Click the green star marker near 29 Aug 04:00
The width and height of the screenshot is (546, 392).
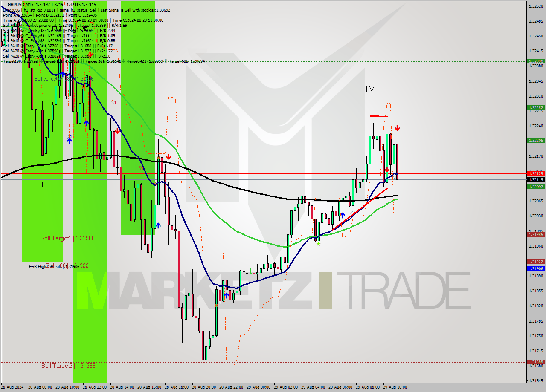click(318, 244)
